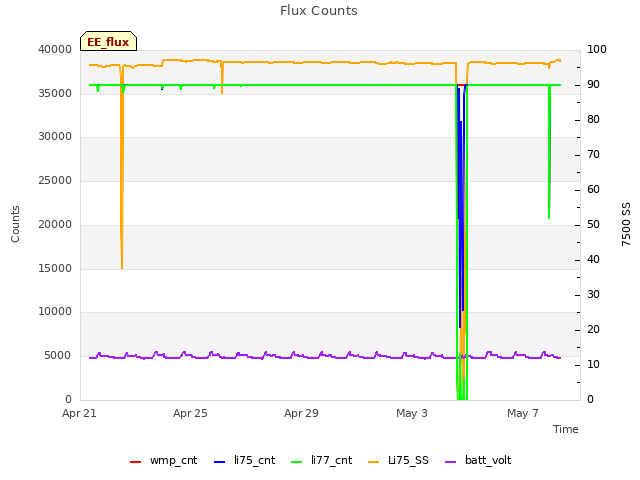The height and width of the screenshot is (480, 640).
Task: Click the Apr 29 date tick label
Action: click(x=301, y=413)
